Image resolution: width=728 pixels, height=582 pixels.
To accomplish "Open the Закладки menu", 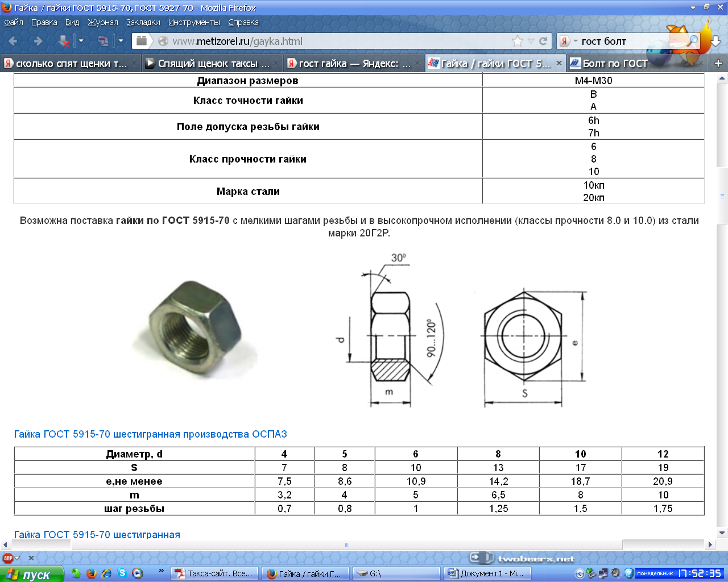I will (143, 22).
